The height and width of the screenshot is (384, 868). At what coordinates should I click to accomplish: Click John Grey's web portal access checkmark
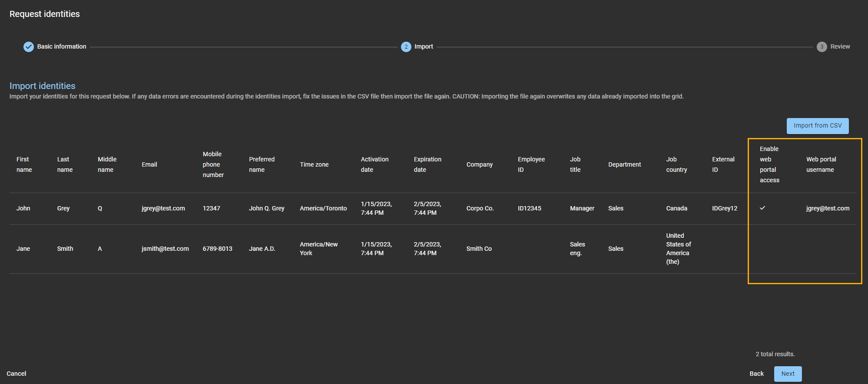762,208
